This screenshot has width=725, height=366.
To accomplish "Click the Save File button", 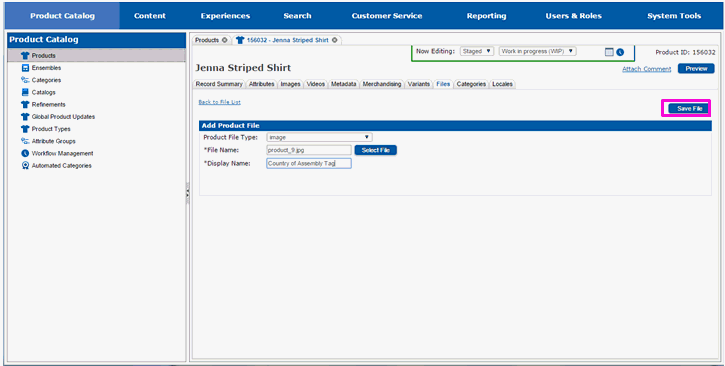I will (x=688, y=109).
